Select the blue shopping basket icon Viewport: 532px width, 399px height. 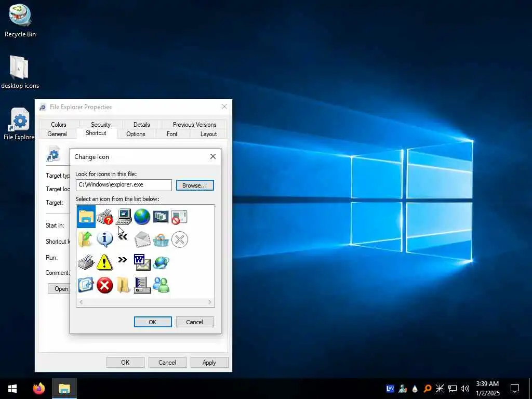(x=161, y=240)
